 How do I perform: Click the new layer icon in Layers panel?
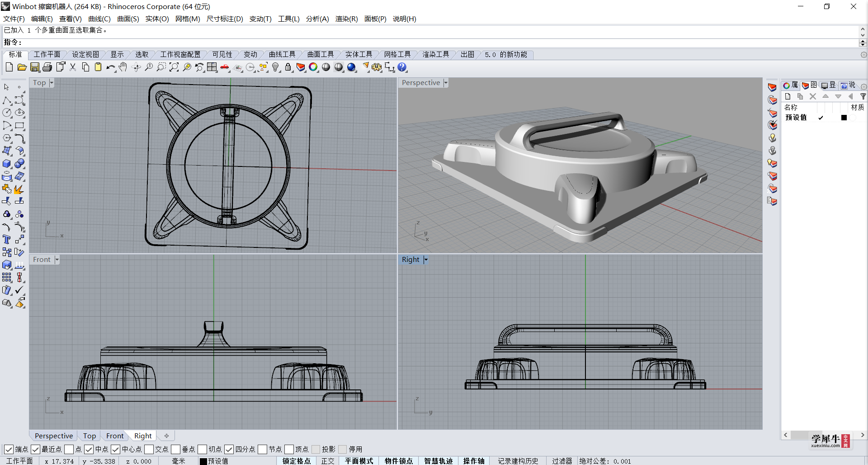tap(788, 96)
